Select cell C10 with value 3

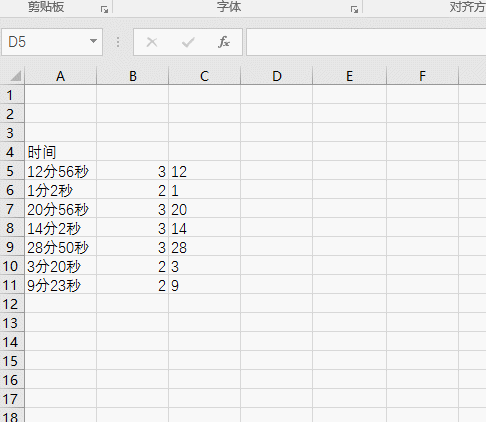pyautogui.click(x=205, y=266)
